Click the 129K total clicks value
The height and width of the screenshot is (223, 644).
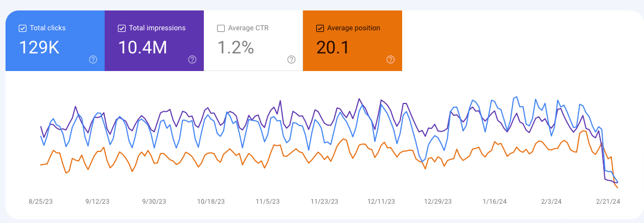coord(39,48)
